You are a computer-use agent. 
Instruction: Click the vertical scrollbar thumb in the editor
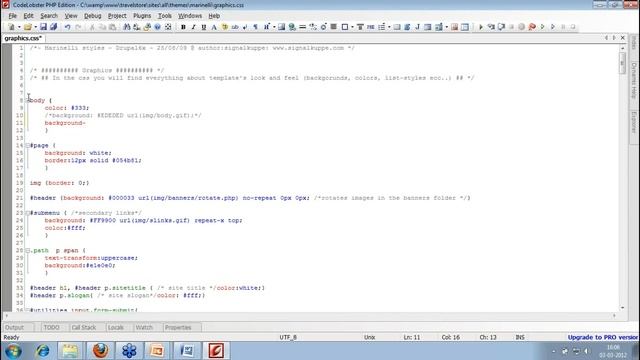622,64
